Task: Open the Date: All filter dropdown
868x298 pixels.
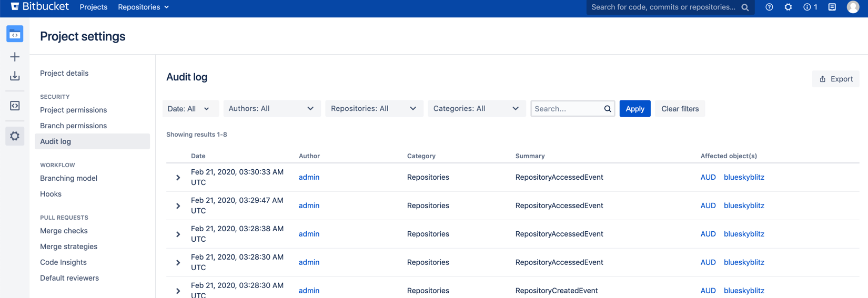Action: 189,109
